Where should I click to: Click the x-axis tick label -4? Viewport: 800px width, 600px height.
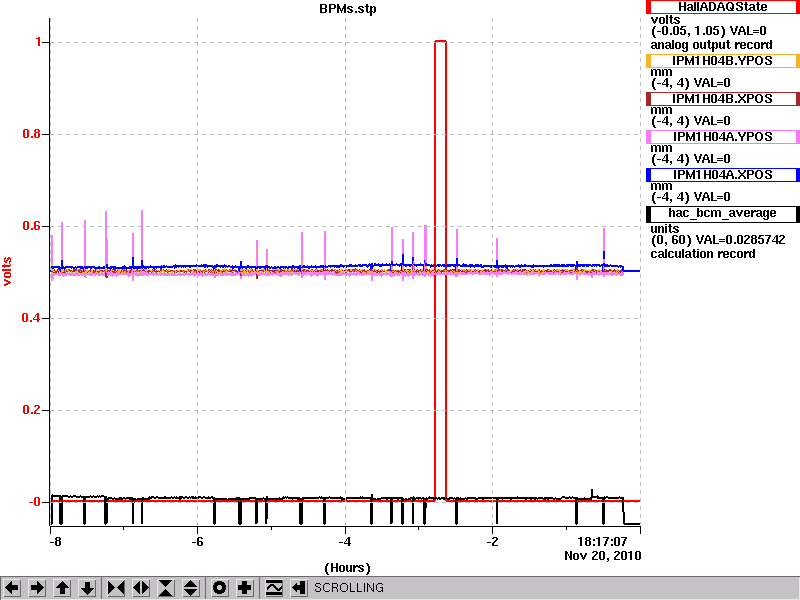[x=345, y=541]
